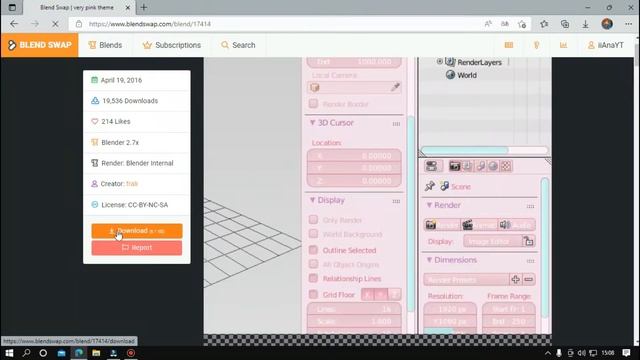Click the "19,536 Downloads" text

[130, 101]
